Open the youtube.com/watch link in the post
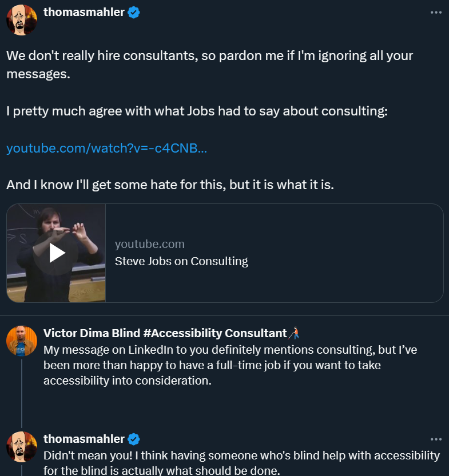 coord(106,149)
